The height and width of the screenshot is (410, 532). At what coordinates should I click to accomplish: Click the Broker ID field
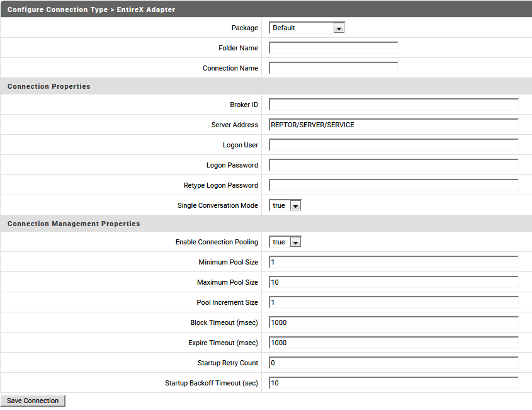pyautogui.click(x=393, y=104)
